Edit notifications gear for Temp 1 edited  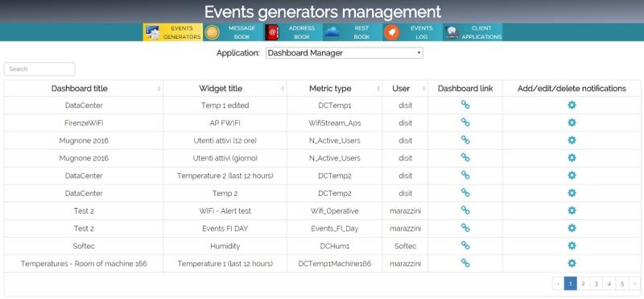coord(572,105)
